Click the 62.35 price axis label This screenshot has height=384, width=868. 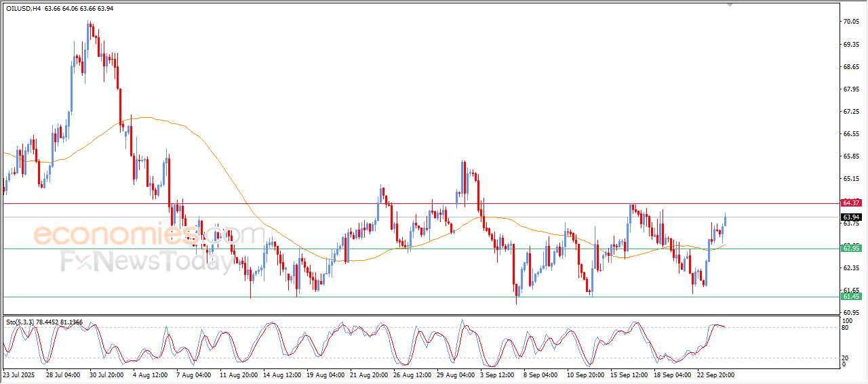click(x=852, y=268)
